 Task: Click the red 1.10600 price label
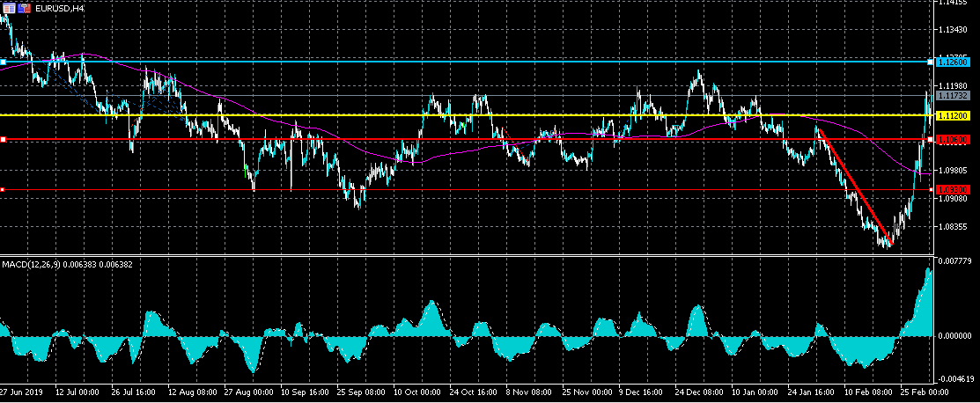tap(954, 140)
